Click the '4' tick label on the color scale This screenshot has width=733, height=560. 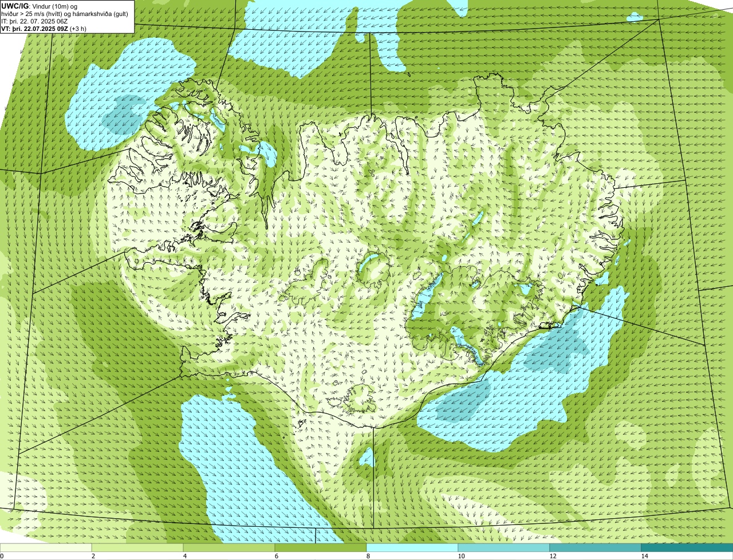pos(184,556)
